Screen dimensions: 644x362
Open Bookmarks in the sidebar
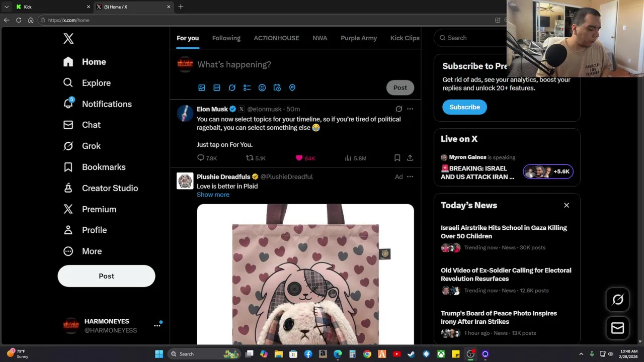pos(94,167)
